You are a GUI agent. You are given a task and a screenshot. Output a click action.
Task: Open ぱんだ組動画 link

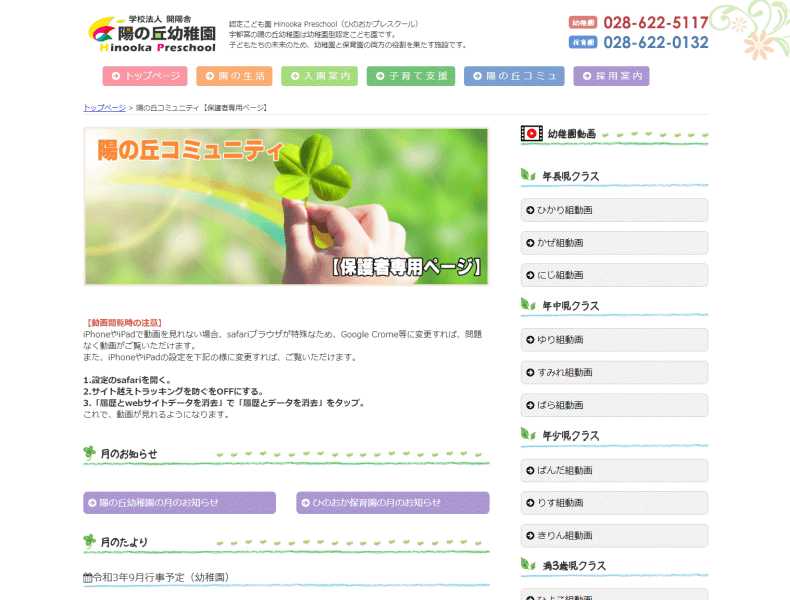[x=614, y=471]
